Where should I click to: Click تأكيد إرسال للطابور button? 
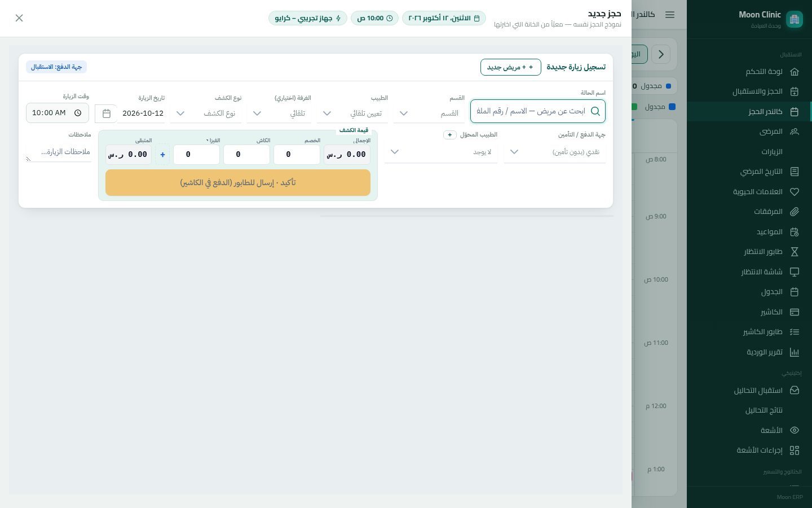(x=238, y=183)
